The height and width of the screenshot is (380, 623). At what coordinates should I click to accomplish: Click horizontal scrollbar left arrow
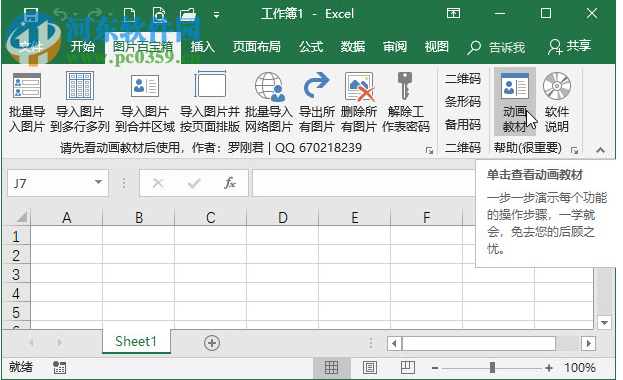394,343
